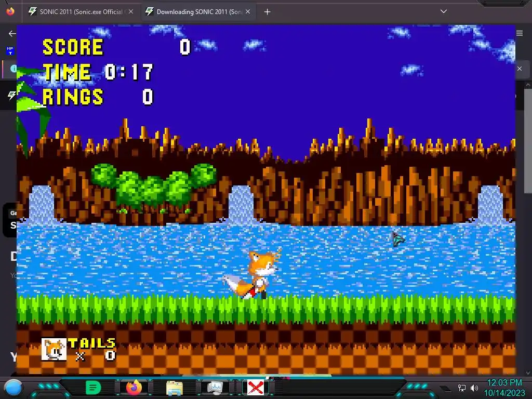Click the RINGS counter in HUD
532x399 pixels.
click(x=98, y=97)
